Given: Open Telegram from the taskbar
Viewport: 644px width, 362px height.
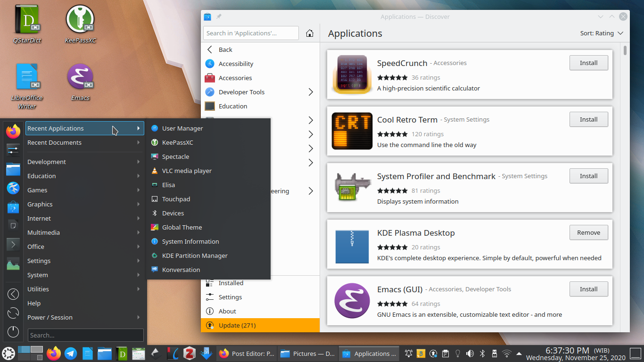Looking at the screenshot, I should coord(71,354).
